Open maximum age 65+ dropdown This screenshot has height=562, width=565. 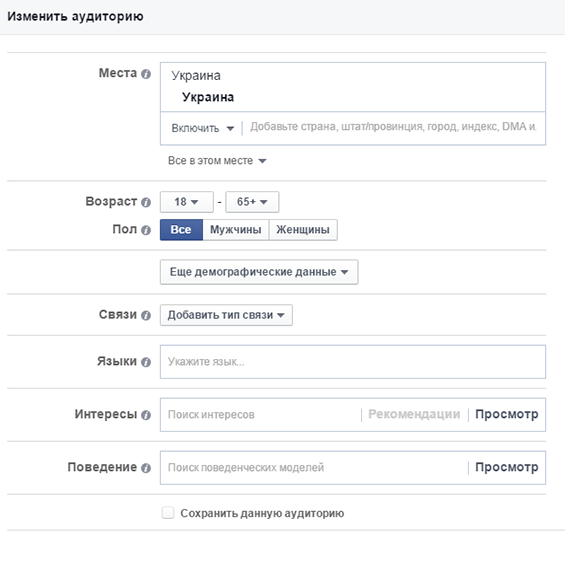pyautogui.click(x=252, y=202)
